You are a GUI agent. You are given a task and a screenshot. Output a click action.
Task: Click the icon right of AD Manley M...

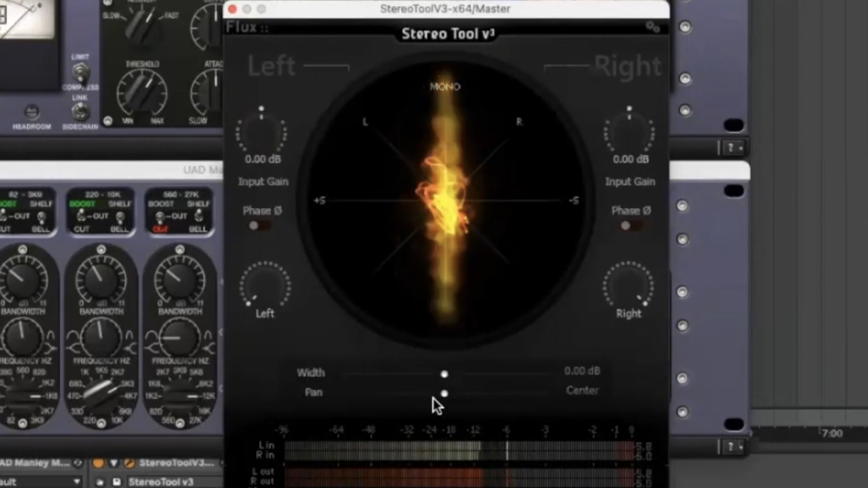(78, 463)
